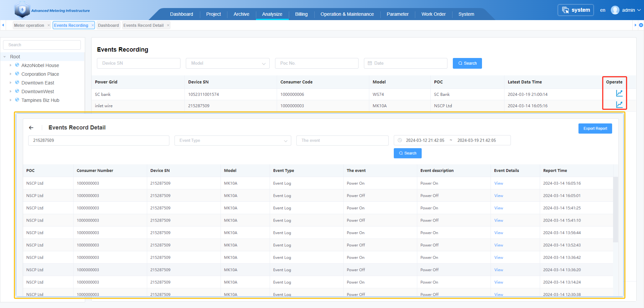Click View link for 16:05:16 event
Viewport: 644px width, 308px height.
[x=498, y=183]
